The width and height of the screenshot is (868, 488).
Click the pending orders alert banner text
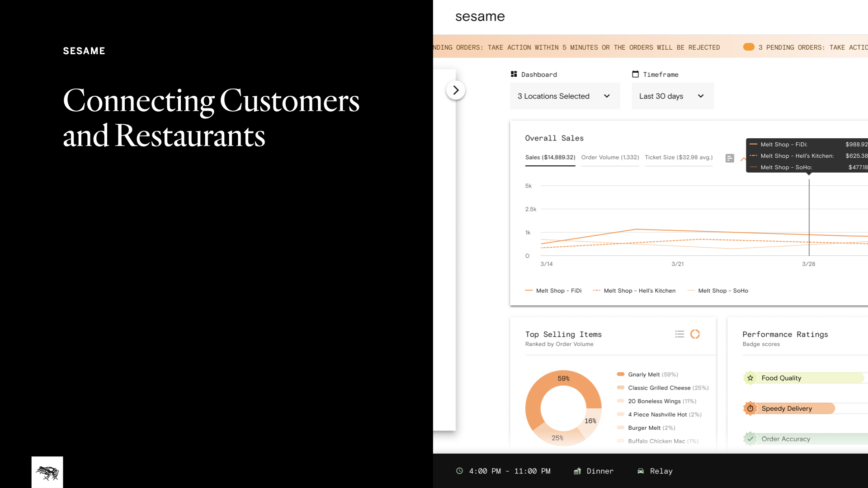pyautogui.click(x=576, y=47)
